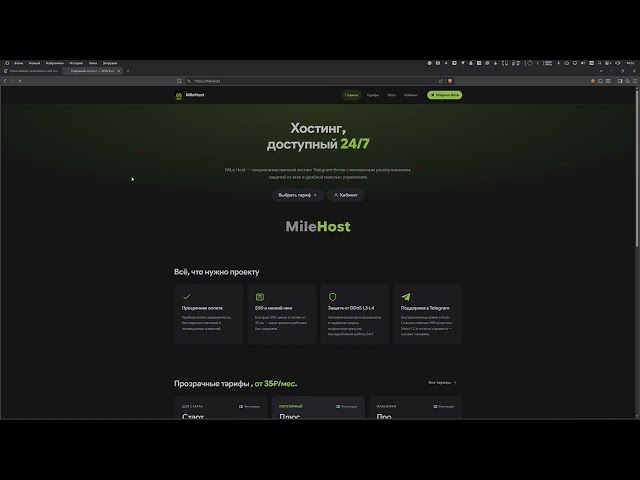Viewport: 640px width, 480px height.
Task: Click the large MileHost wordmark
Action: [318, 227]
